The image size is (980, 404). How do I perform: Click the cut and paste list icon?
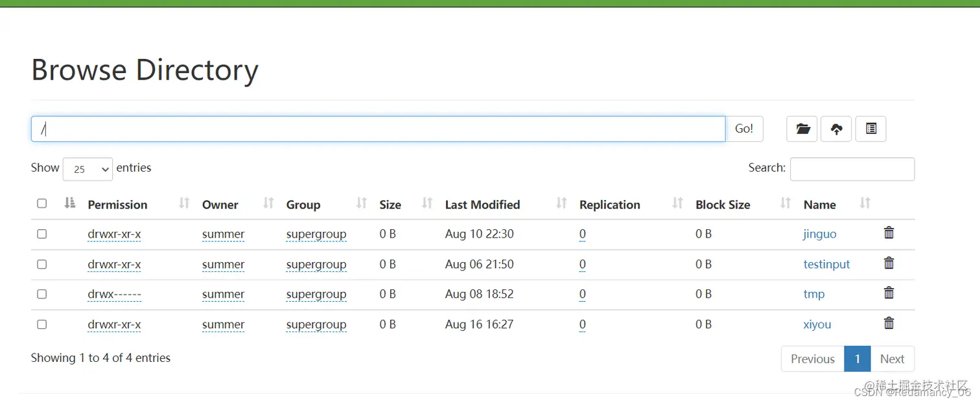tap(871, 129)
